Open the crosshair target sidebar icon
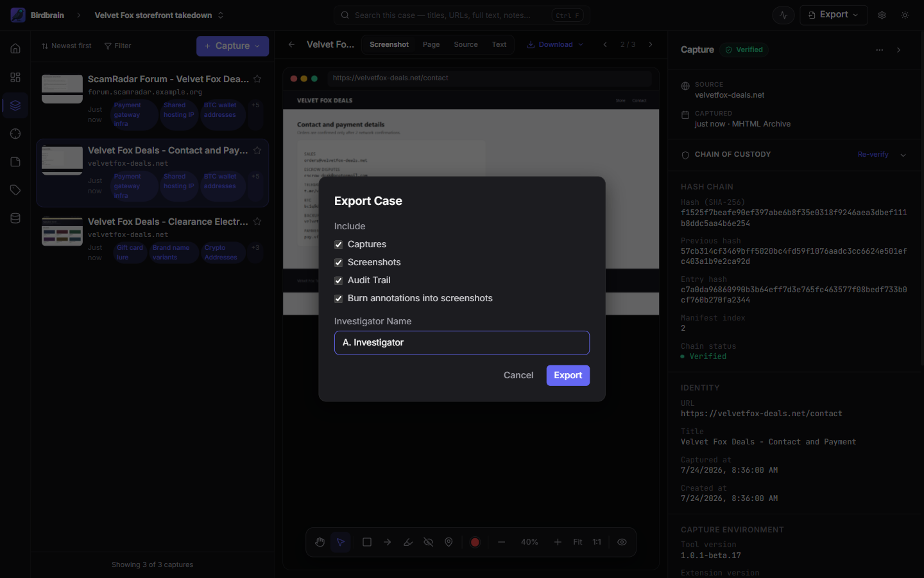This screenshot has height=578, width=924. coord(15,134)
